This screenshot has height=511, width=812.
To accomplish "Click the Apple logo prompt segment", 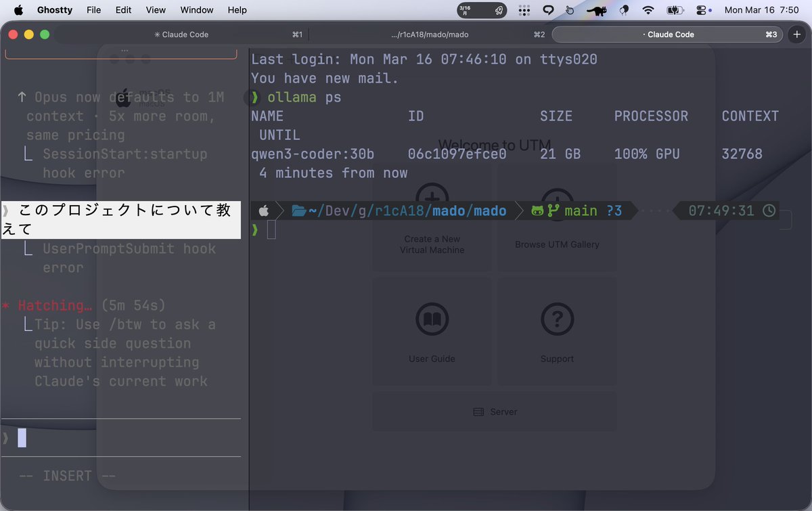I will click(x=264, y=211).
